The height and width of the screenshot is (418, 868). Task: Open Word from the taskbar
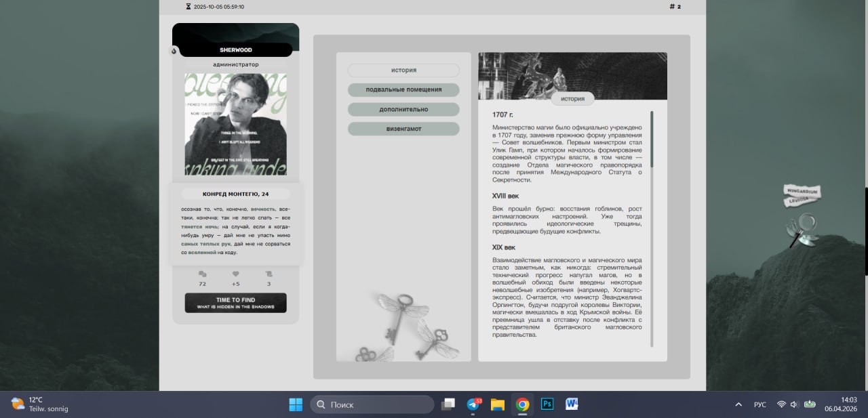coord(571,404)
